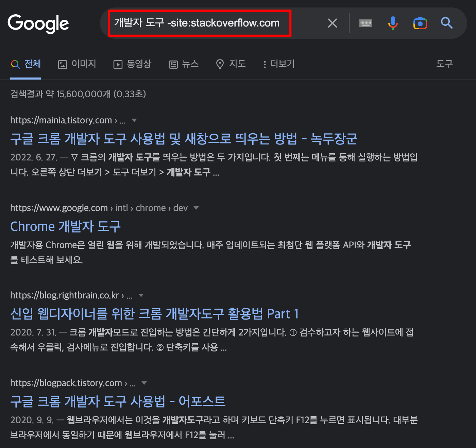
Task: Start voice search with the microphone icon
Action: pos(393,23)
